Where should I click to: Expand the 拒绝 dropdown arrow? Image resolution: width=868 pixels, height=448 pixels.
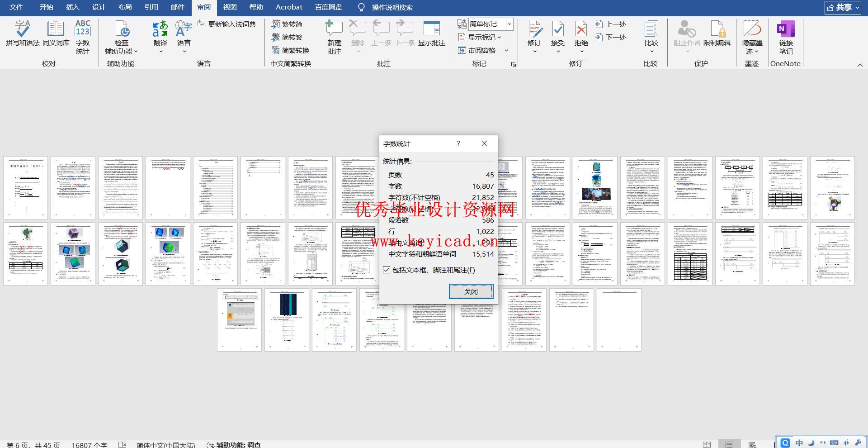(x=581, y=52)
